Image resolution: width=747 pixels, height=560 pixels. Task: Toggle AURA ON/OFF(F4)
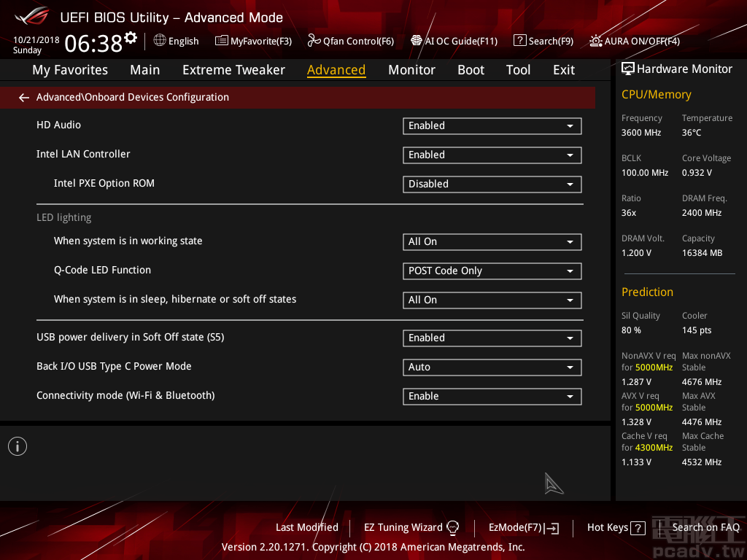(x=635, y=41)
